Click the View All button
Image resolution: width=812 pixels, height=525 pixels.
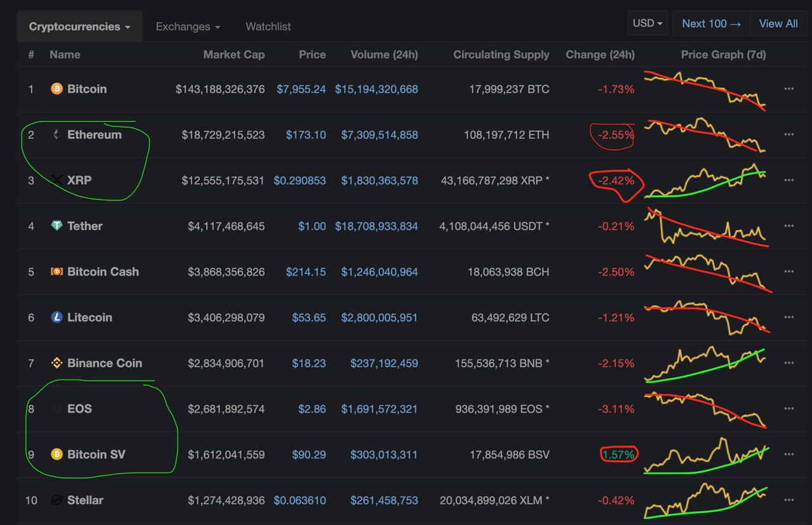click(778, 23)
